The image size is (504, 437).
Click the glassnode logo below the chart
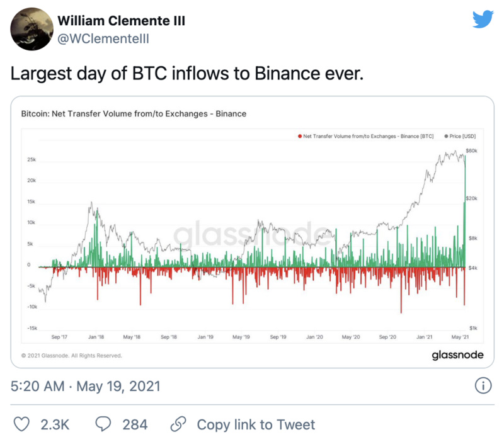pos(459,355)
